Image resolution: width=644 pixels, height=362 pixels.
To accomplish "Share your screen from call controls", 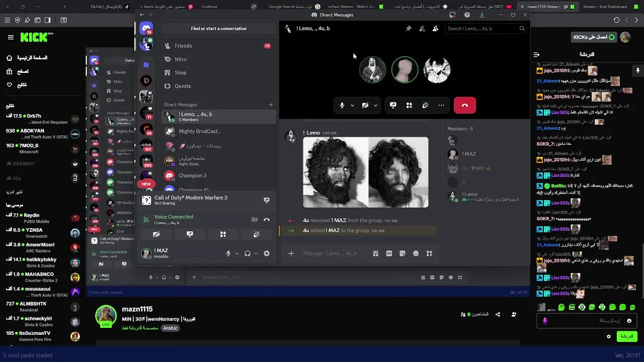I will [393, 105].
